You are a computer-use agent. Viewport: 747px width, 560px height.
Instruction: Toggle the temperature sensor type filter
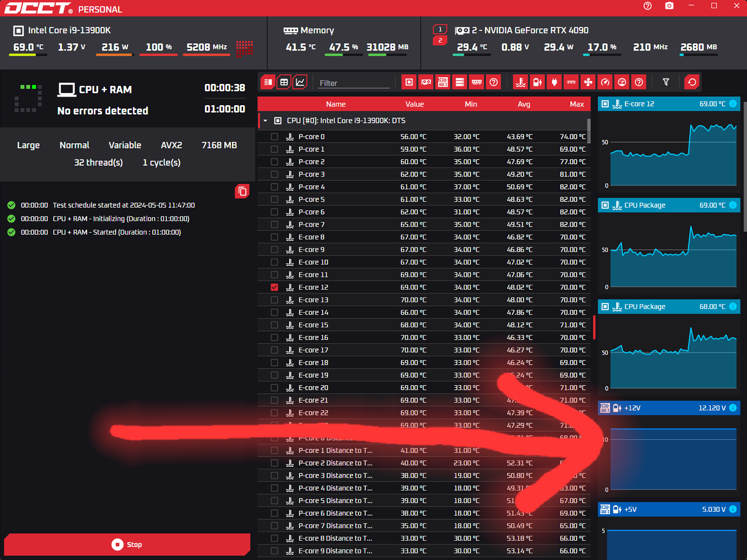520,82
